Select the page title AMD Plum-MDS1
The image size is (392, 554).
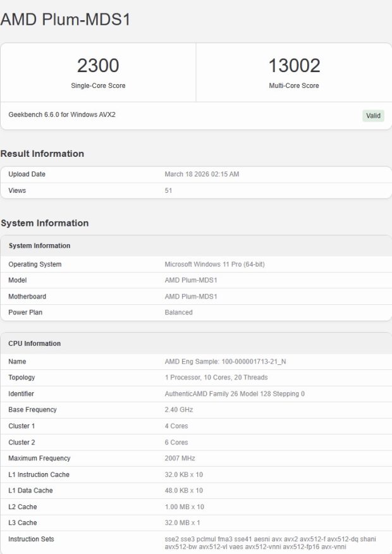(65, 20)
